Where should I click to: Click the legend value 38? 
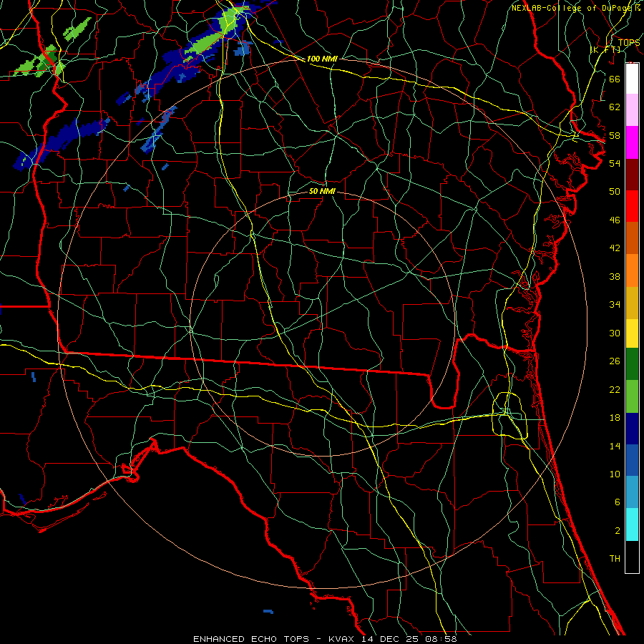pos(615,276)
